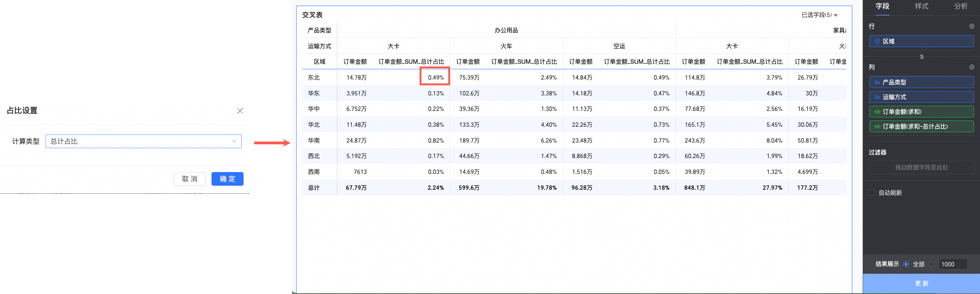Click the 办公用品 column header
The width and height of the screenshot is (980, 294).
click(506, 31)
